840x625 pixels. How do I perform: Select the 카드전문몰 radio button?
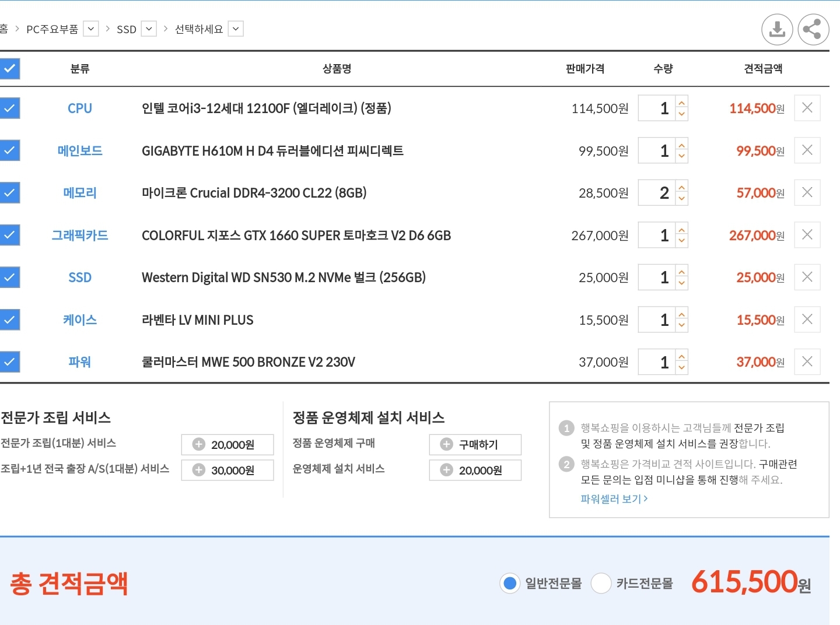601,583
